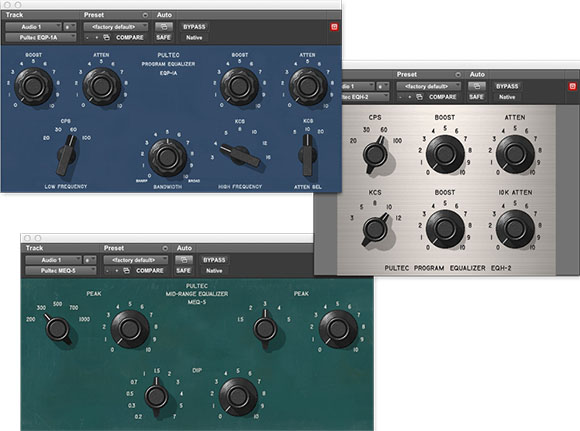Open factory default preset dropdown in MEQ-5 window
The image size is (580, 431).
[x=136, y=260]
